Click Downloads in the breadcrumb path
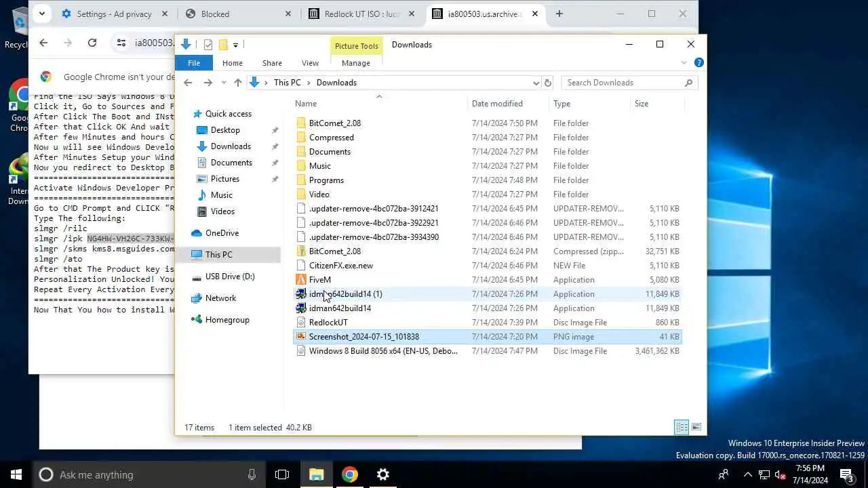This screenshot has height=488, width=868. tap(336, 83)
